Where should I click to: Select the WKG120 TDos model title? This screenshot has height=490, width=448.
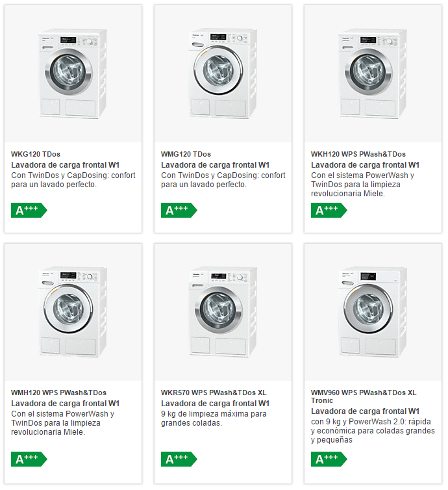pyautogui.click(x=36, y=154)
